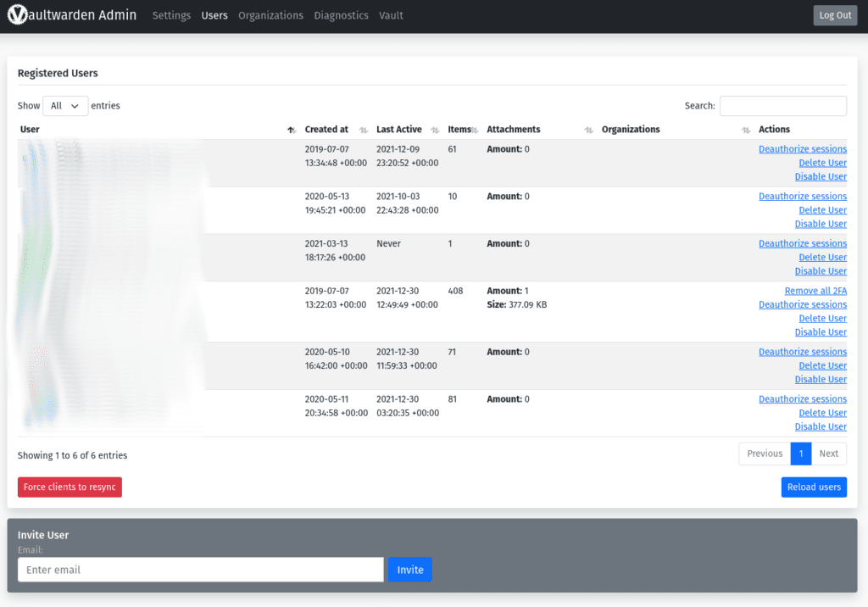The width and height of the screenshot is (868, 607).
Task: Open the Users navigation item
Action: (214, 15)
